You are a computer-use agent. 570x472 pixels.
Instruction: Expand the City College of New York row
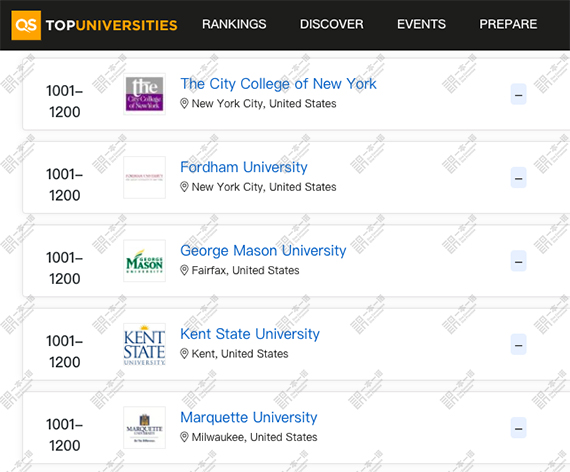click(x=518, y=94)
